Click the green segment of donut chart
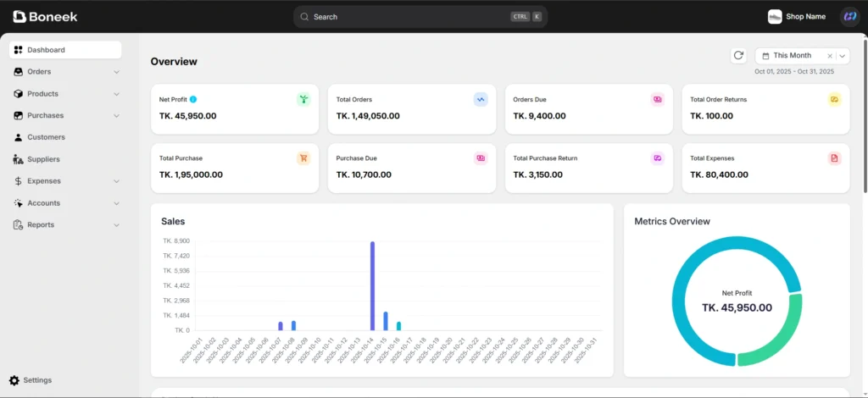This screenshot has width=868, height=398. point(773,339)
